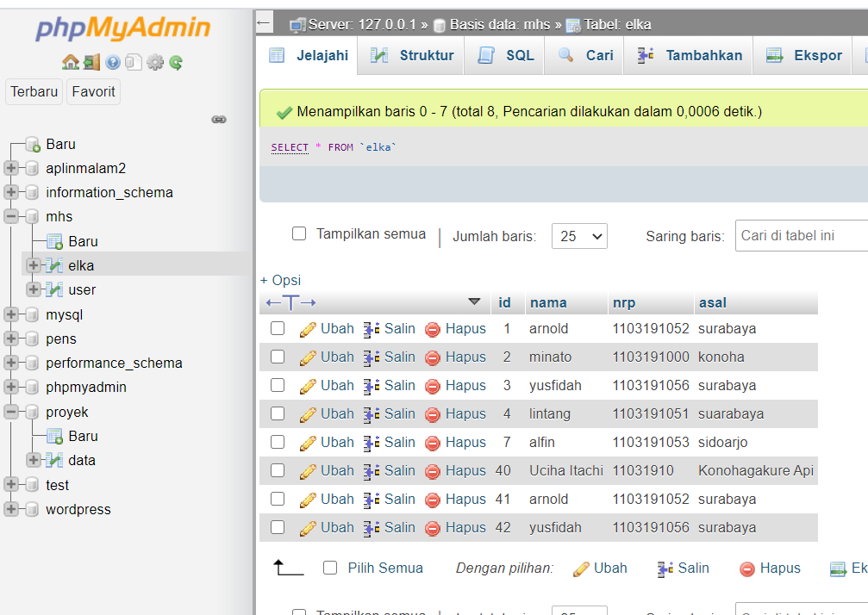Image resolution: width=868 pixels, height=615 pixels.
Task: Click the elka table icon in tree
Action: (54, 265)
